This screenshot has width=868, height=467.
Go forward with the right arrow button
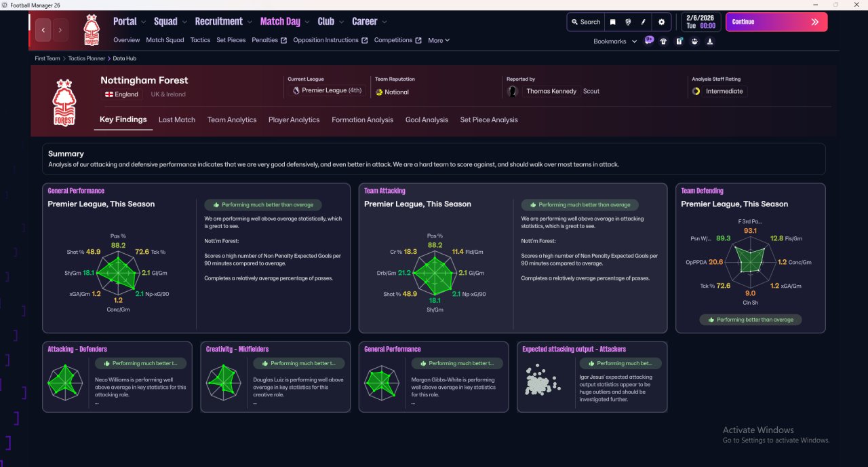(x=60, y=30)
